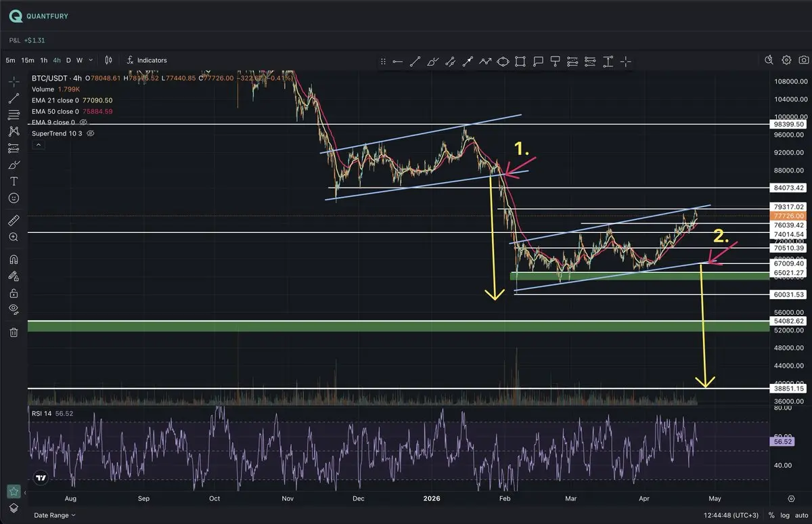Image resolution: width=812 pixels, height=524 pixels.
Task: Select the cross marker tool in favorites toolbar
Action: pos(626,62)
